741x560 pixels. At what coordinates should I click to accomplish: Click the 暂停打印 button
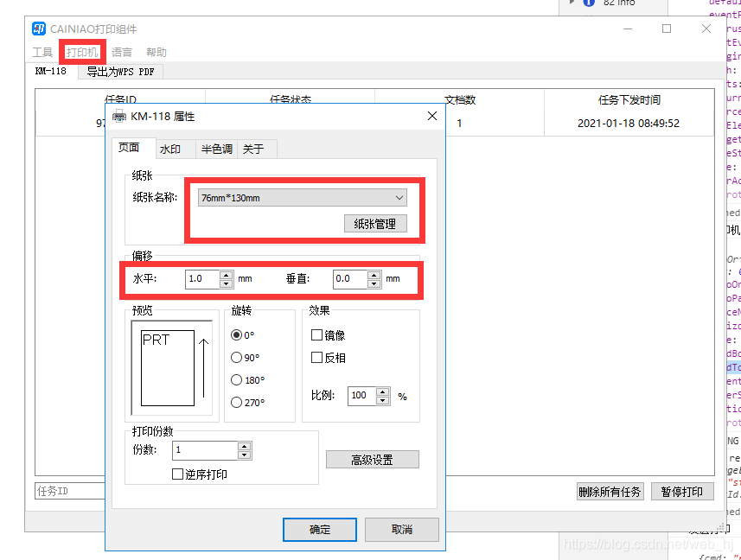[682, 492]
